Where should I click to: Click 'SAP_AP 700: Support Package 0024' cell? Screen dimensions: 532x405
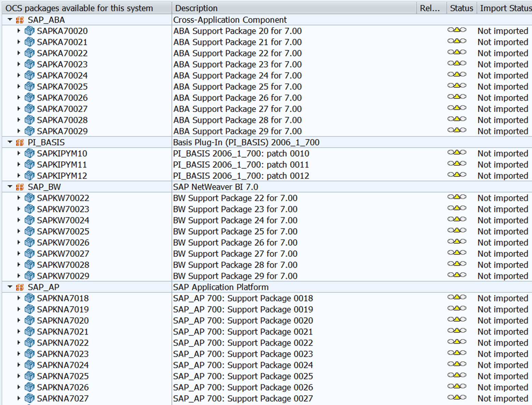point(243,365)
